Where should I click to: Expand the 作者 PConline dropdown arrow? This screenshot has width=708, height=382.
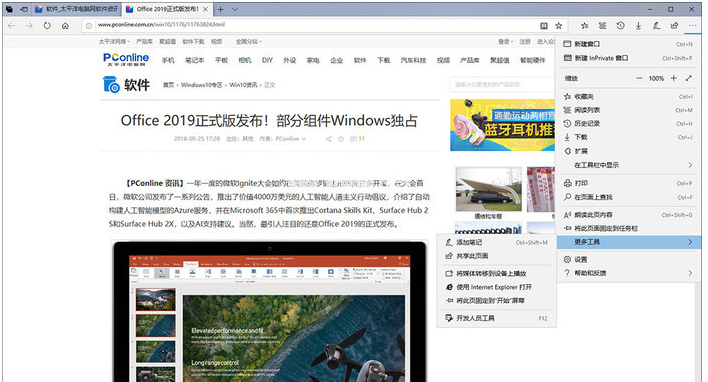[x=303, y=139]
